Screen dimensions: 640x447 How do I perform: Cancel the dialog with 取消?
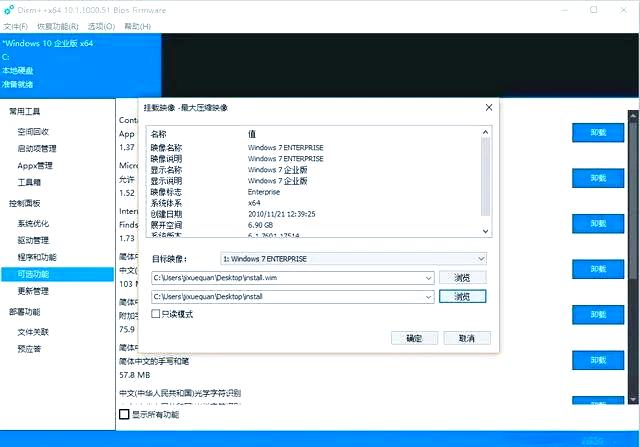[467, 338]
